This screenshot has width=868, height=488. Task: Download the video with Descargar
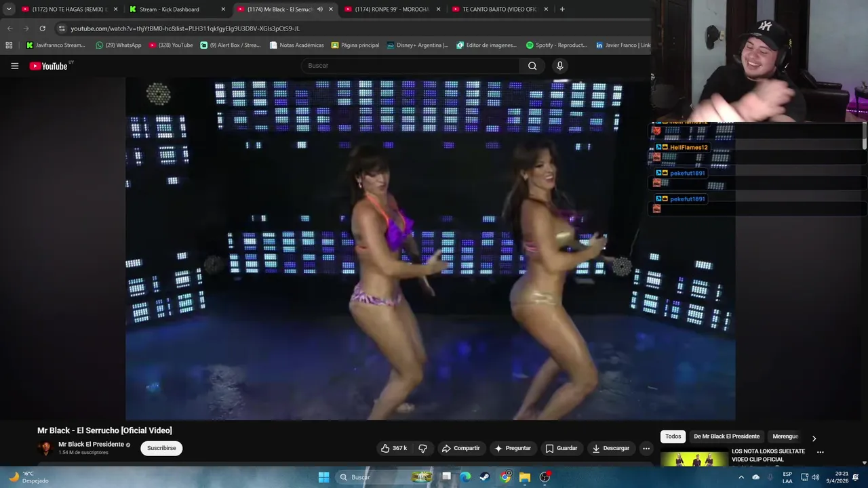[x=611, y=448]
